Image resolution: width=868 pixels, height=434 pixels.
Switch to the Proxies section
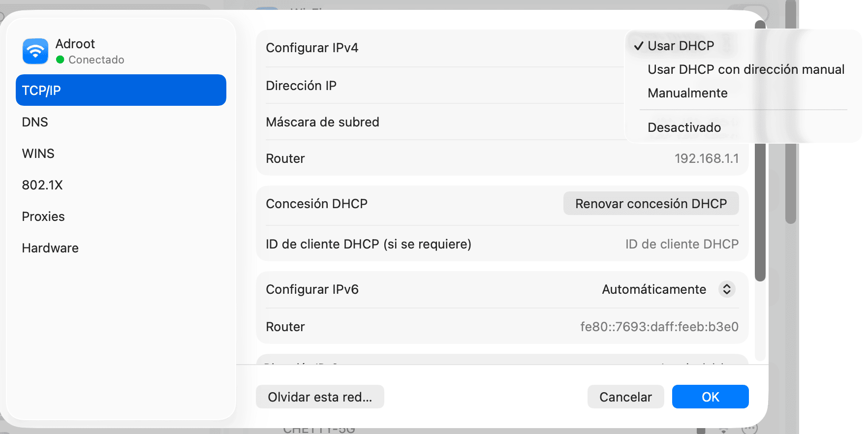43,216
